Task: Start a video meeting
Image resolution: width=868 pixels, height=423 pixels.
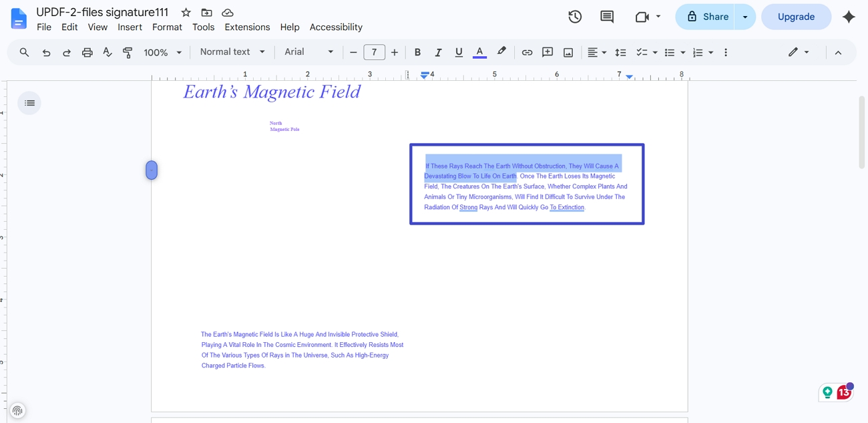Action: click(642, 17)
